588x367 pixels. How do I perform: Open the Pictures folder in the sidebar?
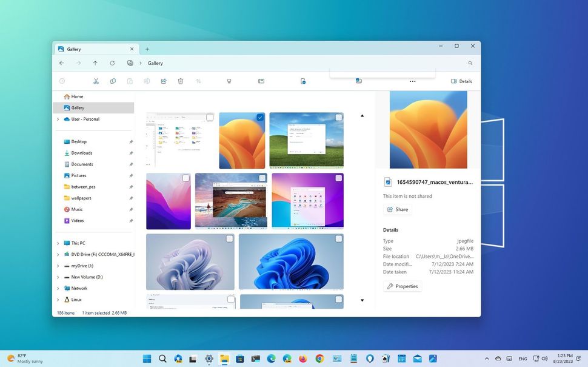79,175
